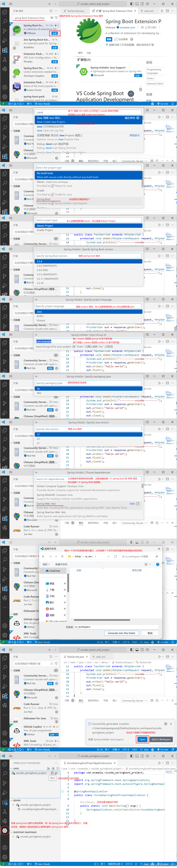Switch to 功能 tab on extension details
The width and height of the screenshot is (177, 868).
click(x=89, y=53)
